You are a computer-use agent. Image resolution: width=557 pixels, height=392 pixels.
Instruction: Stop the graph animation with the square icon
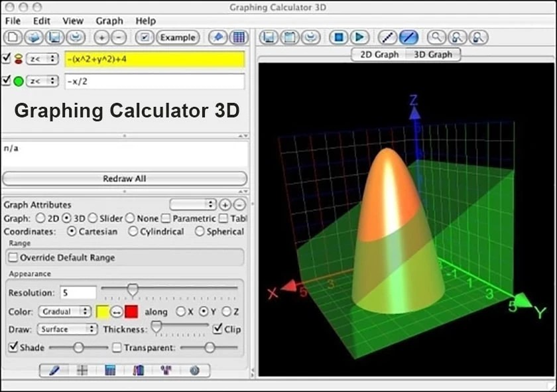(339, 37)
